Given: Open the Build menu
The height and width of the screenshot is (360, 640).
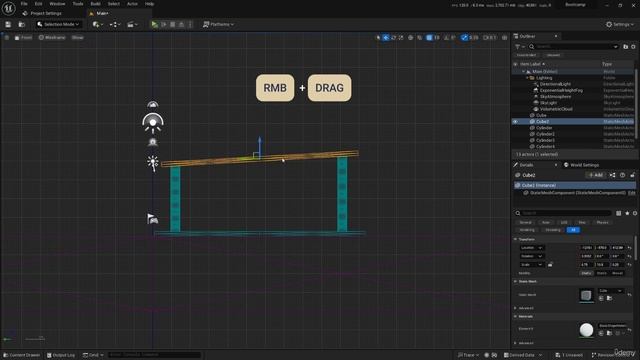Looking at the screenshot, I should (96, 4).
